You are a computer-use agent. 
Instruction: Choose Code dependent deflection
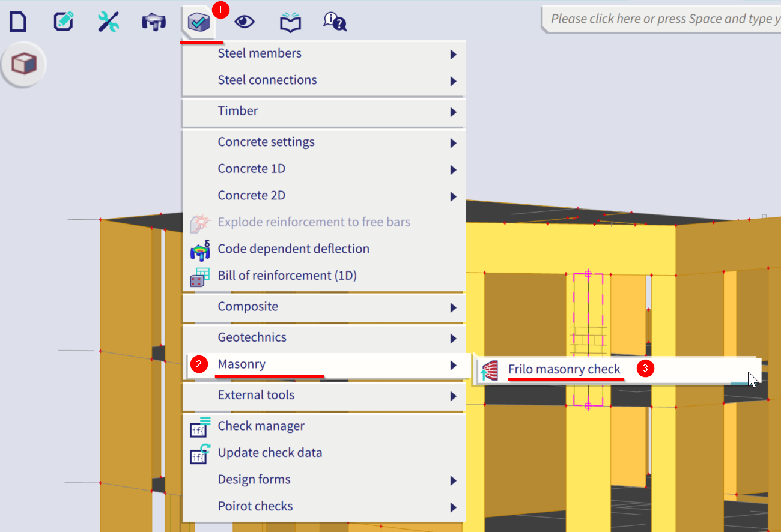pos(293,249)
